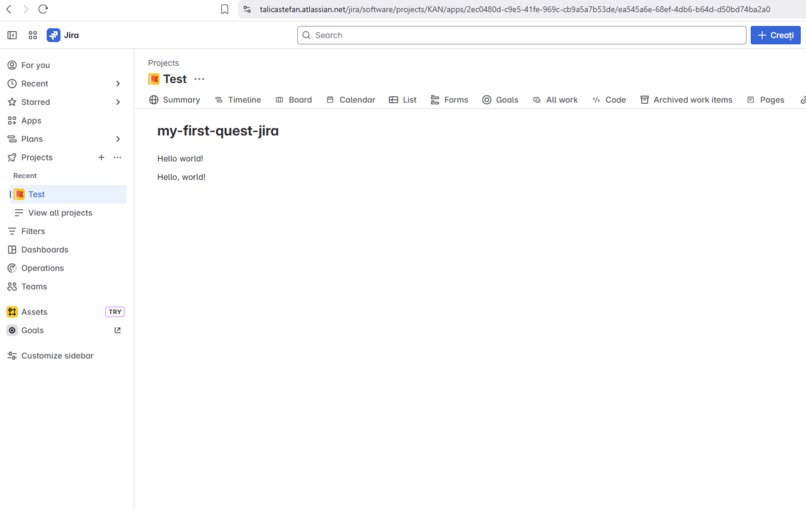Click the Recent label under Projects
The height and width of the screenshot is (509, 806).
point(25,176)
